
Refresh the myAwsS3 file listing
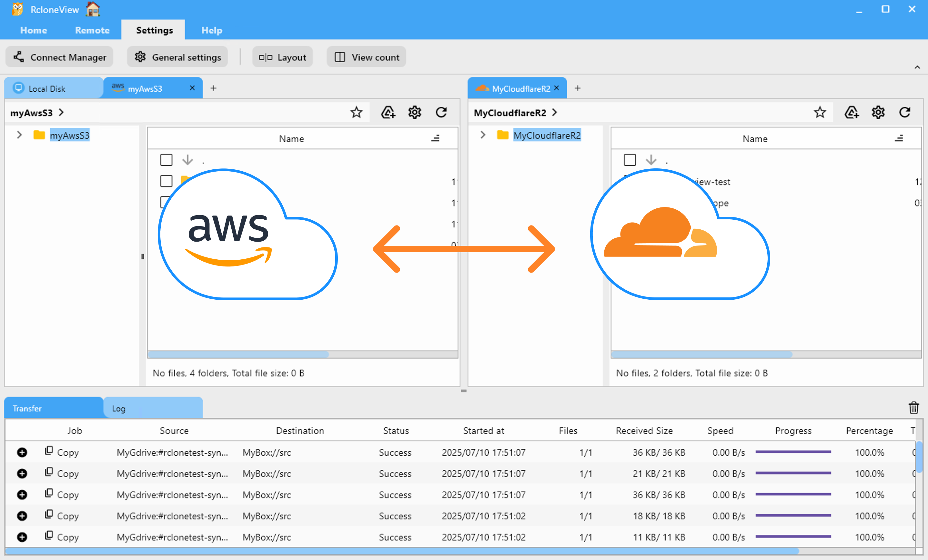(x=441, y=112)
